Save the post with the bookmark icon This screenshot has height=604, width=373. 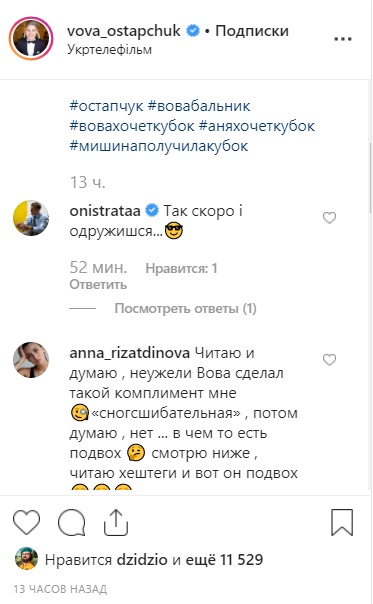[342, 522]
